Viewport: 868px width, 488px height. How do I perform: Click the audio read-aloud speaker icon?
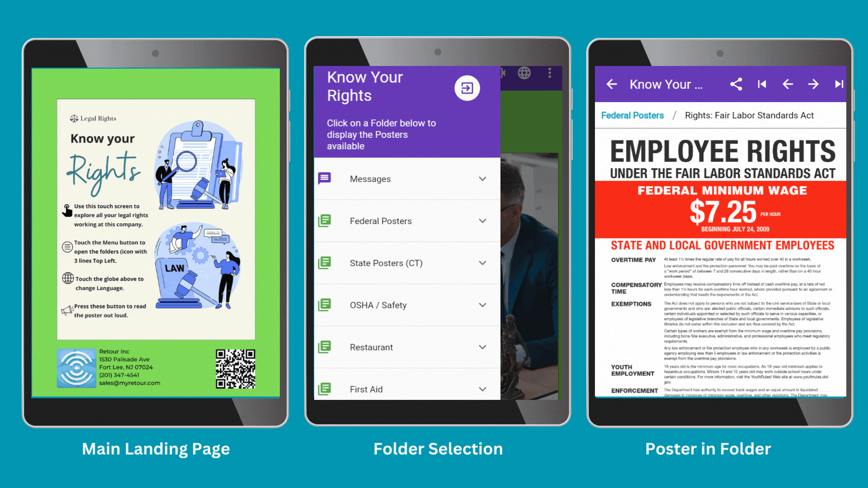tap(64, 307)
